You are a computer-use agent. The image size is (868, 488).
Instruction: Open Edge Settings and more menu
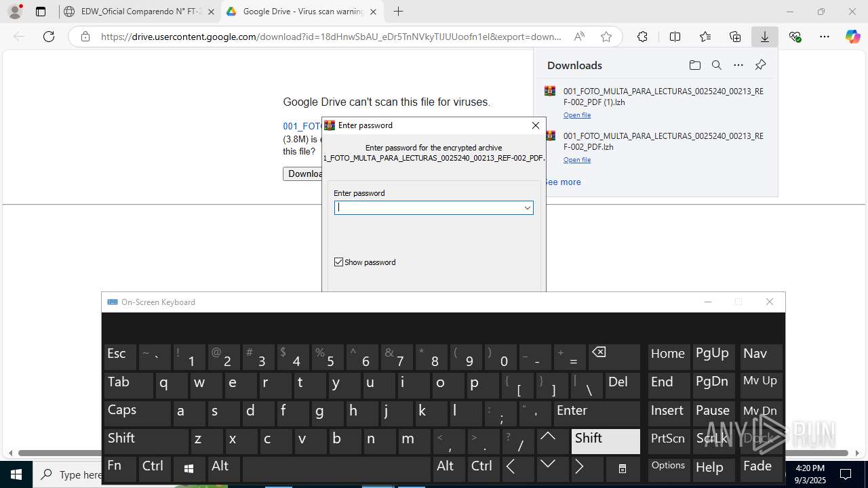pyautogui.click(x=825, y=37)
